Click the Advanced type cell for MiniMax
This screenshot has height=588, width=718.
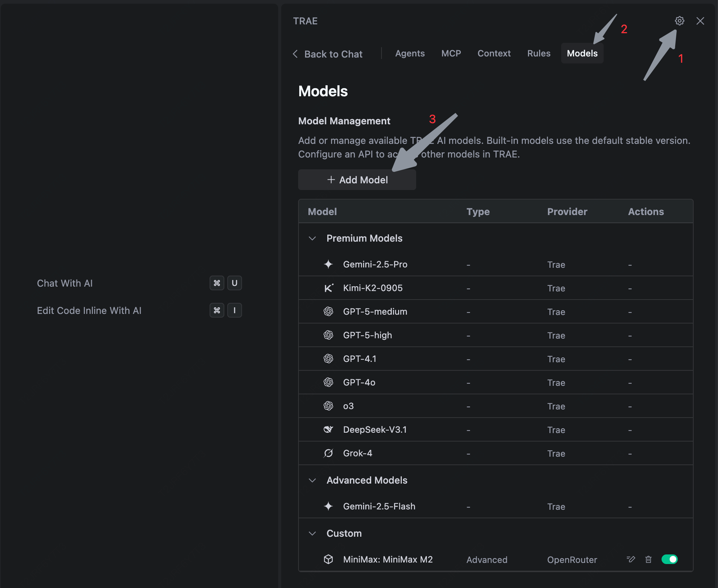click(487, 560)
